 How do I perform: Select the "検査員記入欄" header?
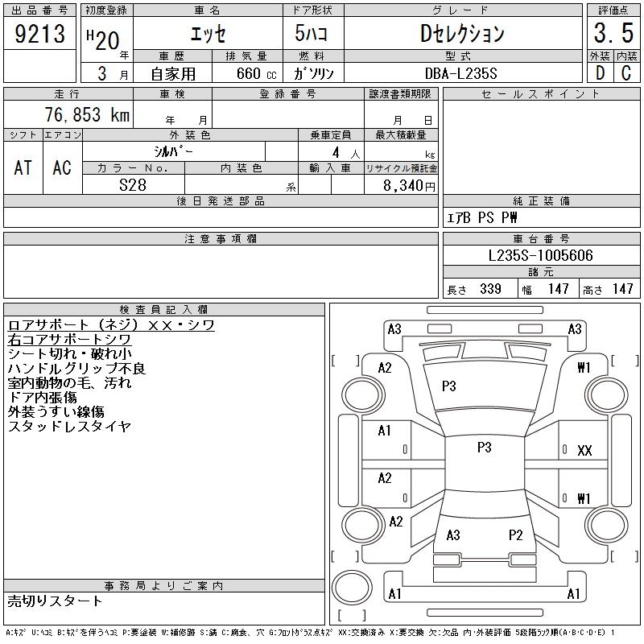click(164, 309)
